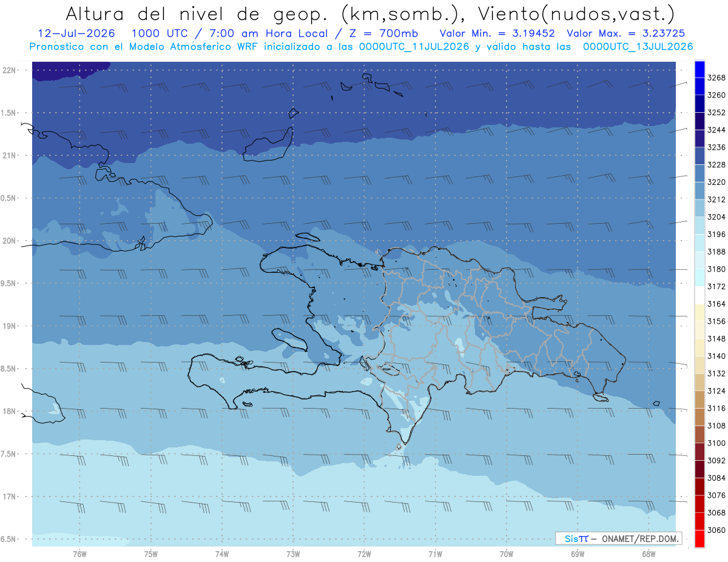Pick the legend swatch between 3220 and 3212
Screen dimensions: 728x562
699,190
